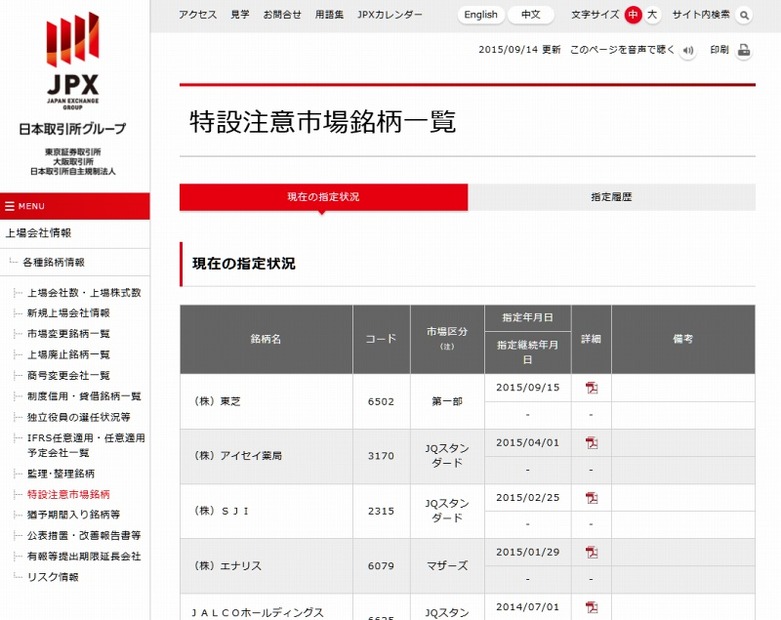Open 独立役員の選任状況等 sidebar item
Image resolution: width=781 pixels, height=620 pixels.
[x=79, y=417]
